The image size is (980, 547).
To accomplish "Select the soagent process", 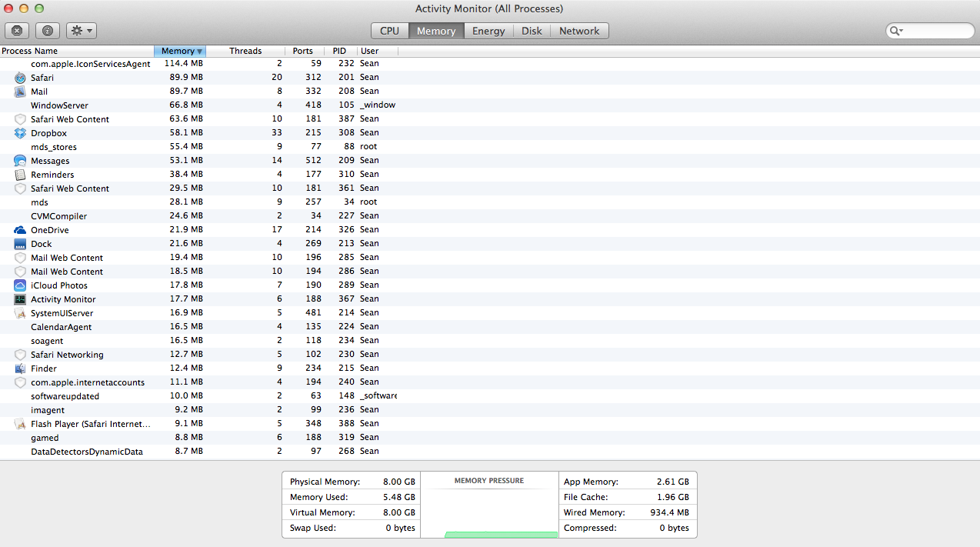I will (x=47, y=341).
